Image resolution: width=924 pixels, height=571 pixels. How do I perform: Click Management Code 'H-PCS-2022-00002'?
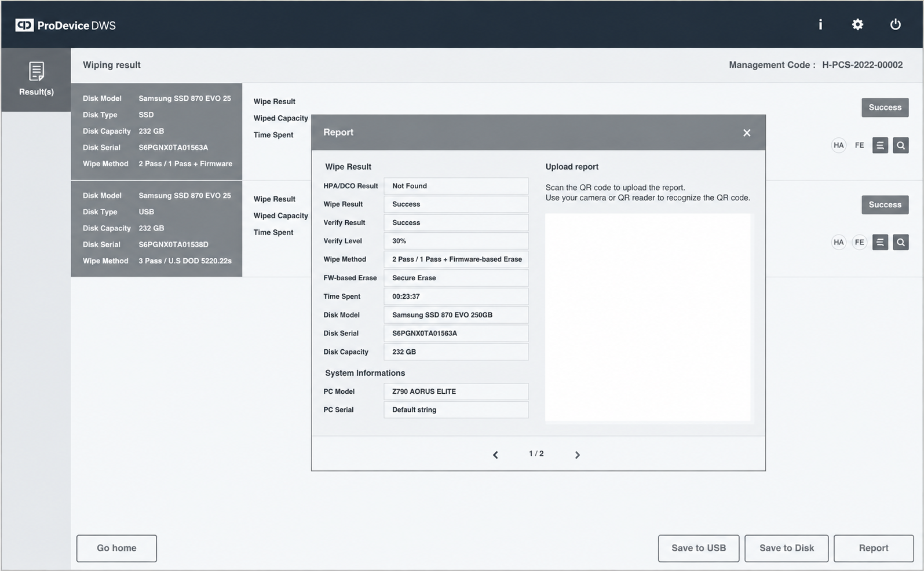862,65
